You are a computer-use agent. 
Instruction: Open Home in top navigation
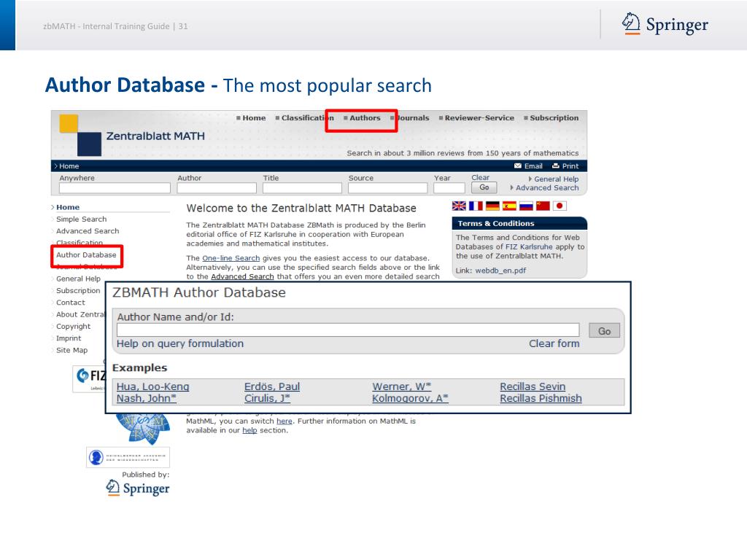tap(254, 117)
